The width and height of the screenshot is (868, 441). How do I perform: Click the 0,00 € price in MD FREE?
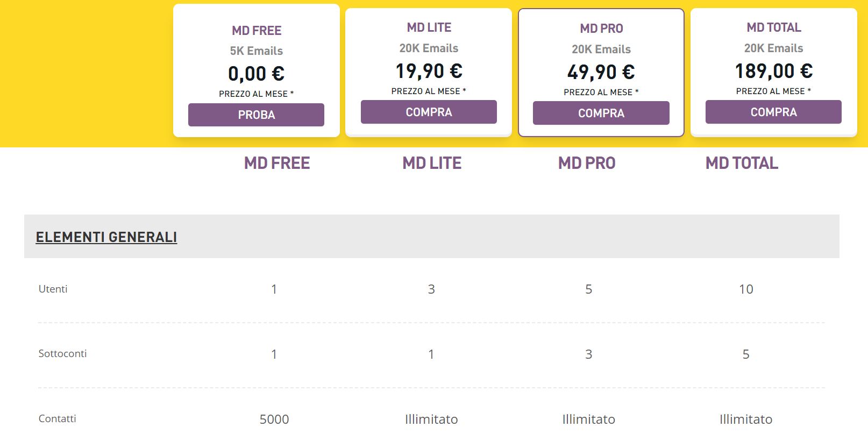(x=257, y=74)
